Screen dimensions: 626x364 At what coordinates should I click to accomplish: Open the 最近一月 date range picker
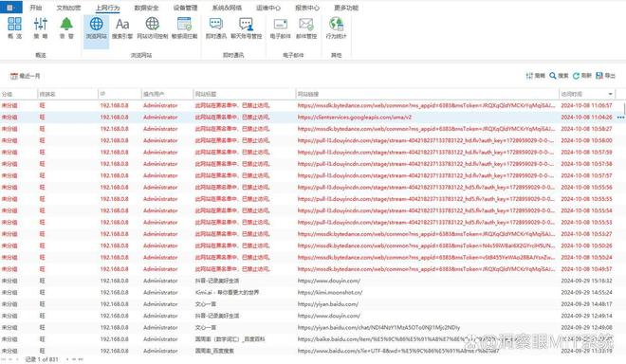click(26, 76)
